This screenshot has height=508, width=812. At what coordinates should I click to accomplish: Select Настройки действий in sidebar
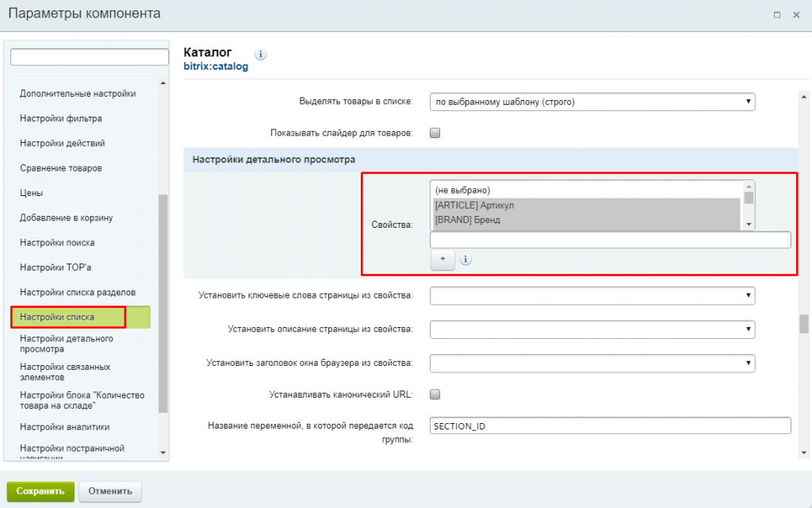tap(62, 144)
